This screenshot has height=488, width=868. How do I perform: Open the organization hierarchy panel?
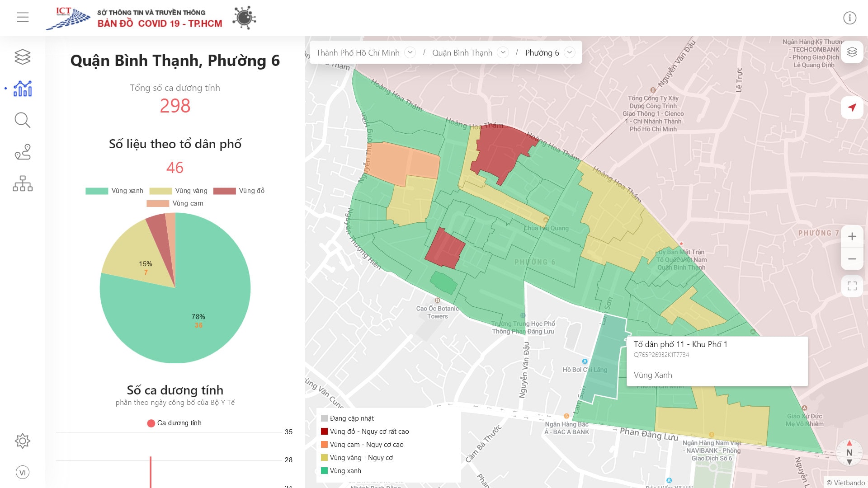(x=23, y=183)
